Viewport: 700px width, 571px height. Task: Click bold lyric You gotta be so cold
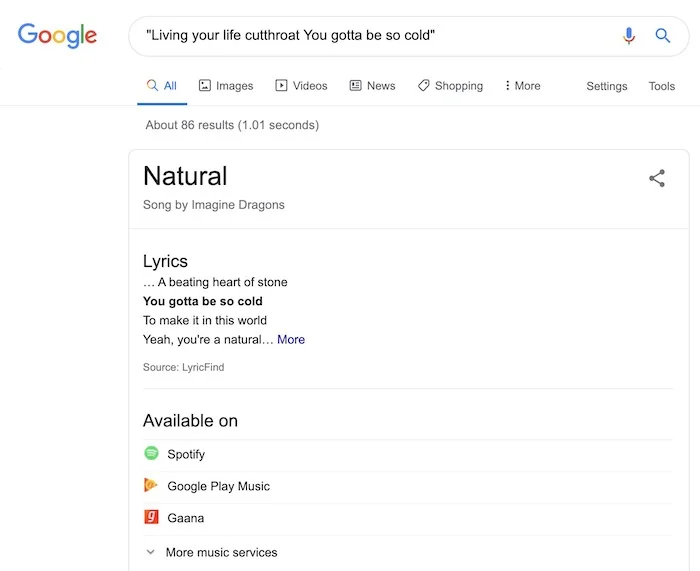pos(203,301)
